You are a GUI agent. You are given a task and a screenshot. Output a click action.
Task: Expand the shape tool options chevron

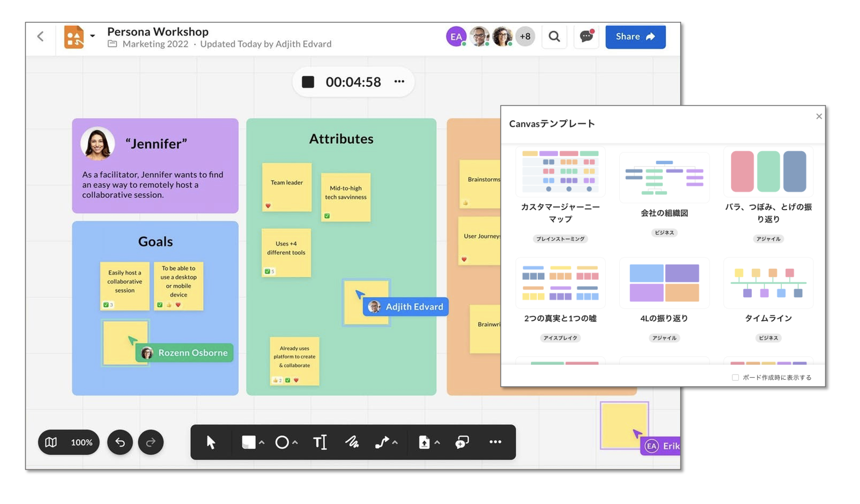tap(261, 442)
